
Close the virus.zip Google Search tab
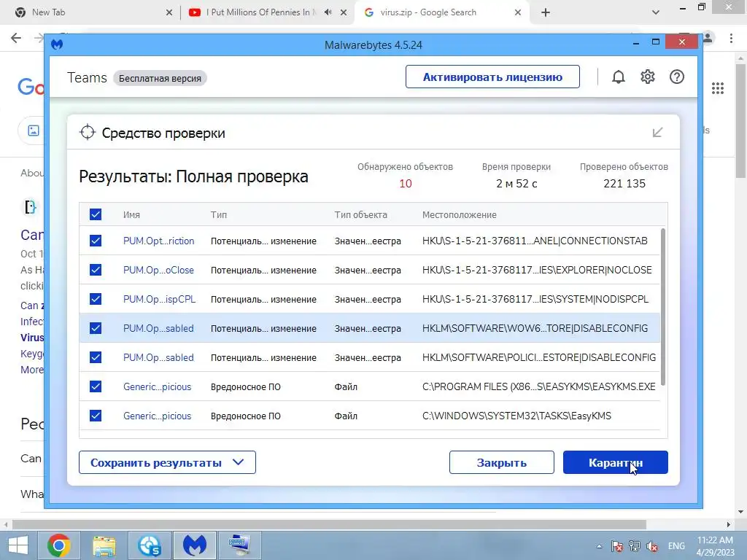point(518,12)
